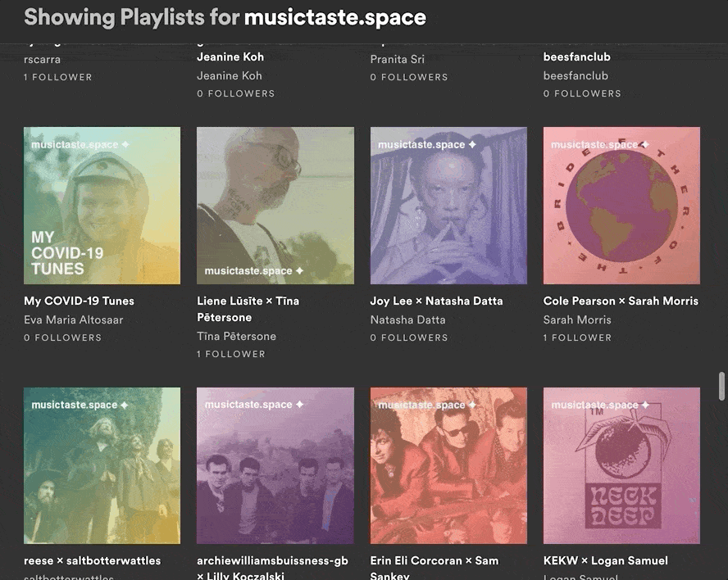Select the Neck Deep artwork on the KEKW playlist
728x580 pixels.
[x=621, y=466]
